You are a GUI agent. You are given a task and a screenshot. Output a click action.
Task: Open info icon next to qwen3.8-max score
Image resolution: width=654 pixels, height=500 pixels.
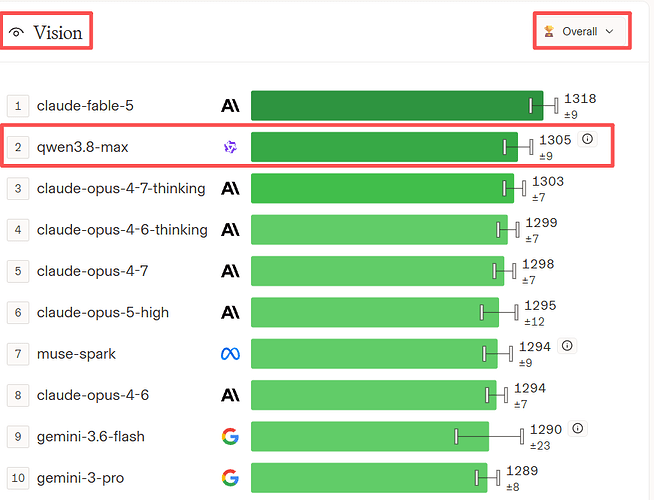tap(587, 139)
